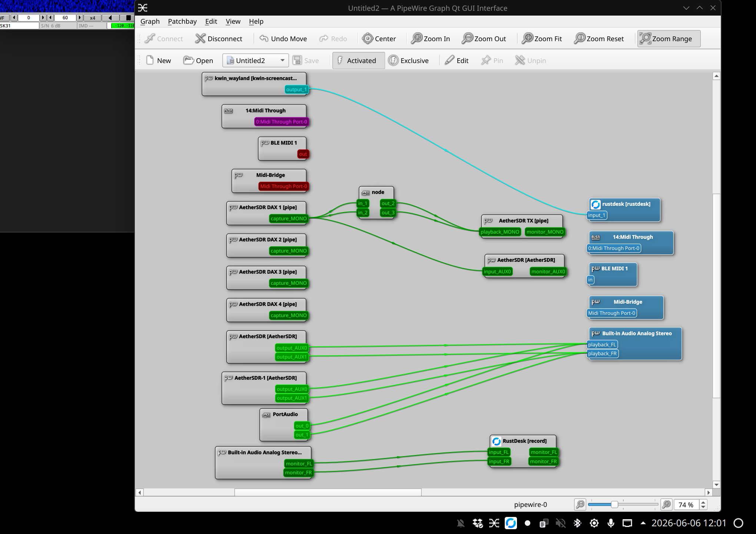The width and height of the screenshot is (756, 534).
Task: Select capture_MONO port of AetherSDR DAX 3
Action: point(289,283)
